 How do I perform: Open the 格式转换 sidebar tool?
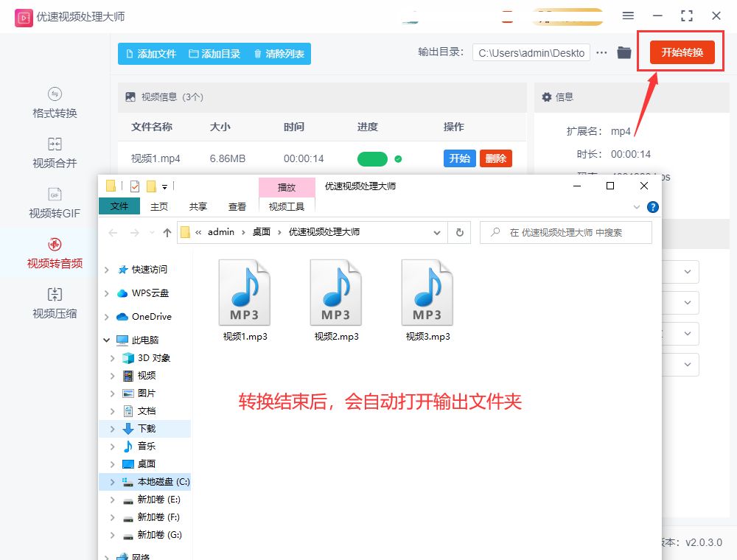[x=55, y=103]
